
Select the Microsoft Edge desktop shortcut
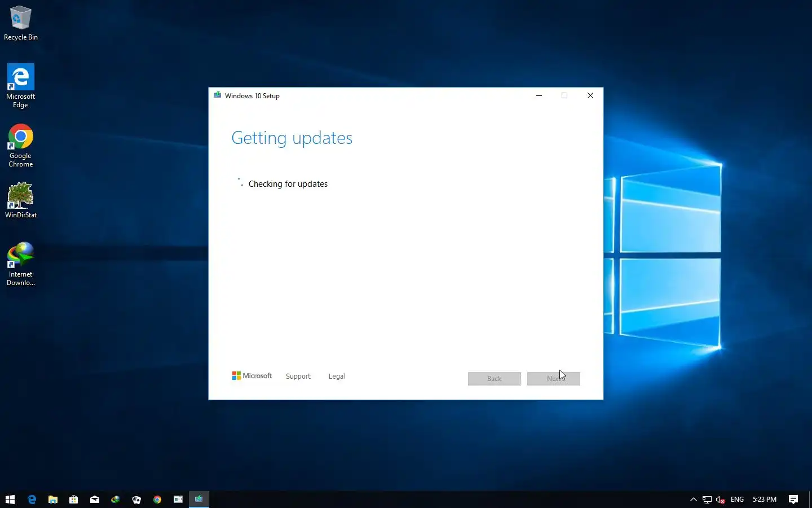click(x=21, y=86)
